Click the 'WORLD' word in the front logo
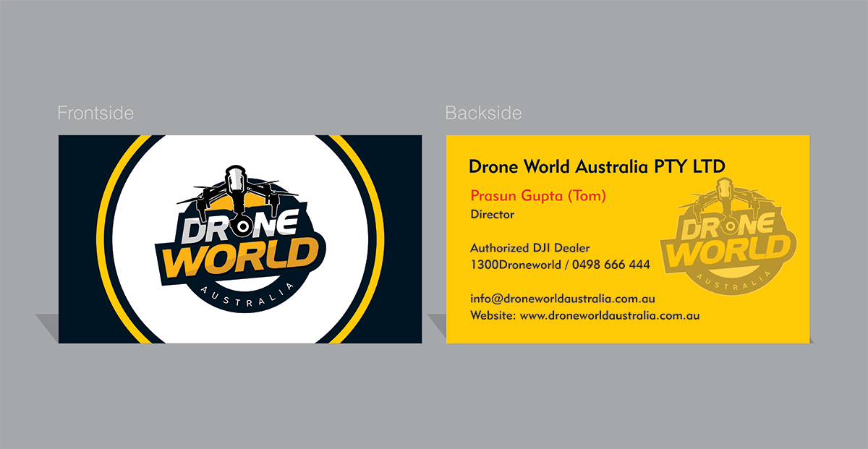The width and height of the screenshot is (868, 449). (x=240, y=259)
